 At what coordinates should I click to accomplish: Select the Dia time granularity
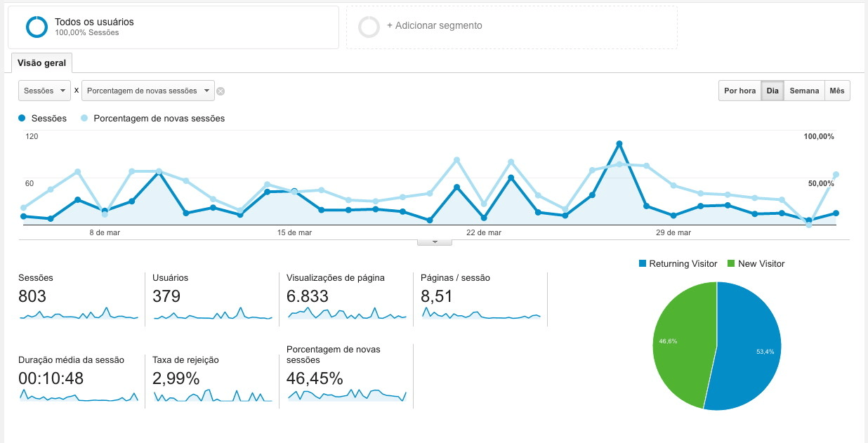(x=772, y=91)
